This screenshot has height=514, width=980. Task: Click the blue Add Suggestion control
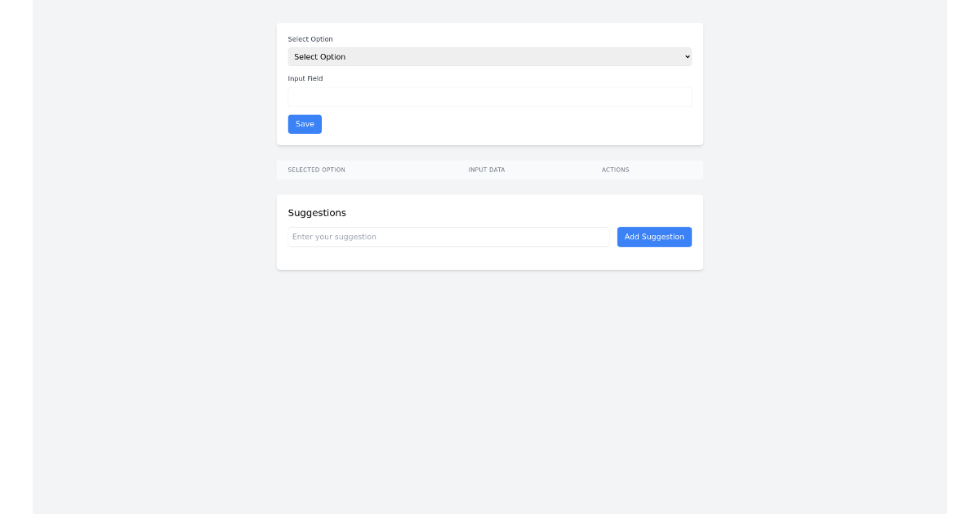[x=654, y=237]
